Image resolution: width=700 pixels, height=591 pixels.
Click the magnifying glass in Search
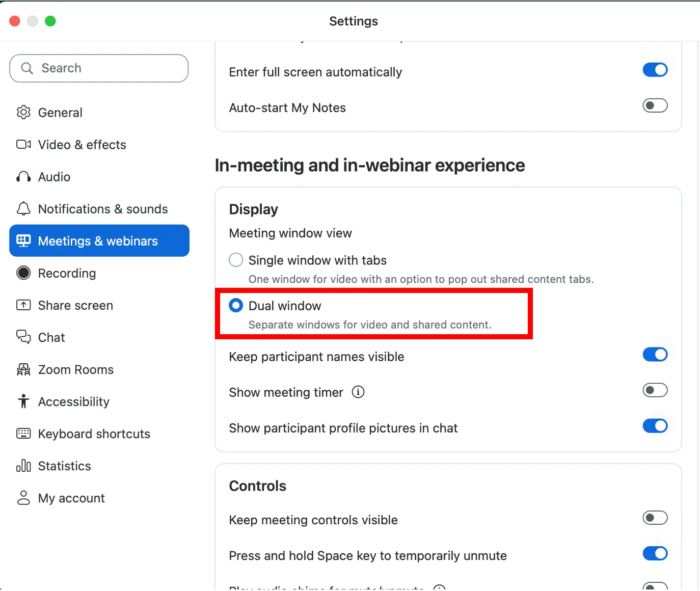27,68
